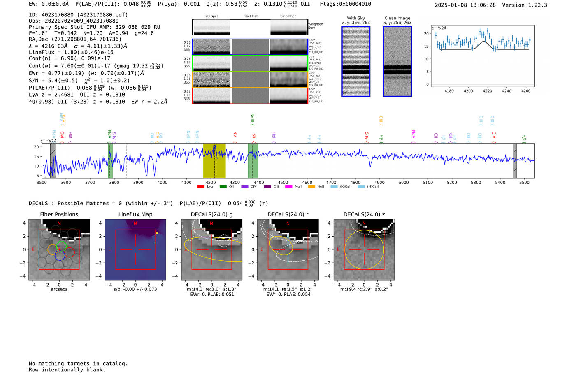Open the With Sky image cutout
The image size is (576, 392).
356,61
